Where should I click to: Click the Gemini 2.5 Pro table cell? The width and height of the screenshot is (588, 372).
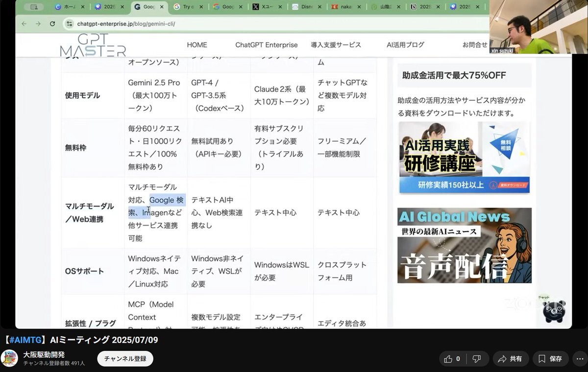pos(155,95)
